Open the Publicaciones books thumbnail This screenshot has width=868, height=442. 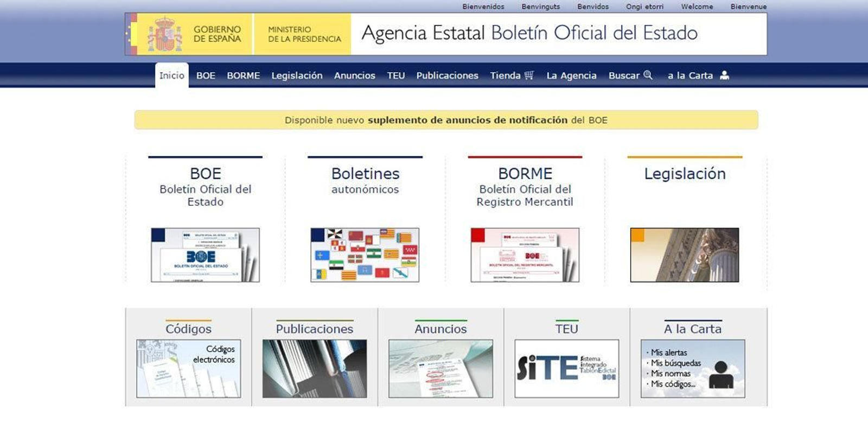[x=315, y=369]
